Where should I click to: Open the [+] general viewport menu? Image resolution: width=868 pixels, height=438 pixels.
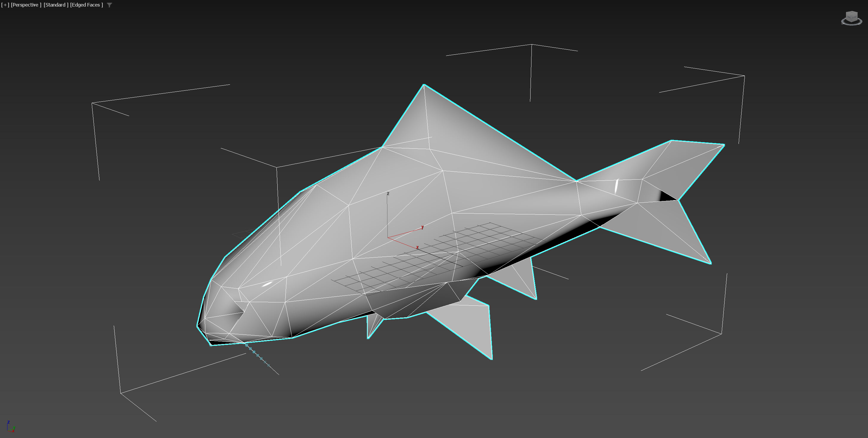click(5, 5)
